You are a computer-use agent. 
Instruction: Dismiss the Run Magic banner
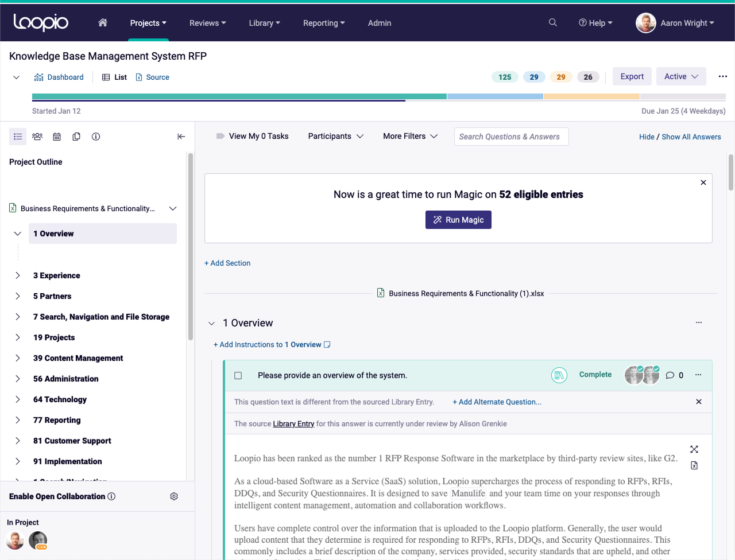click(703, 182)
